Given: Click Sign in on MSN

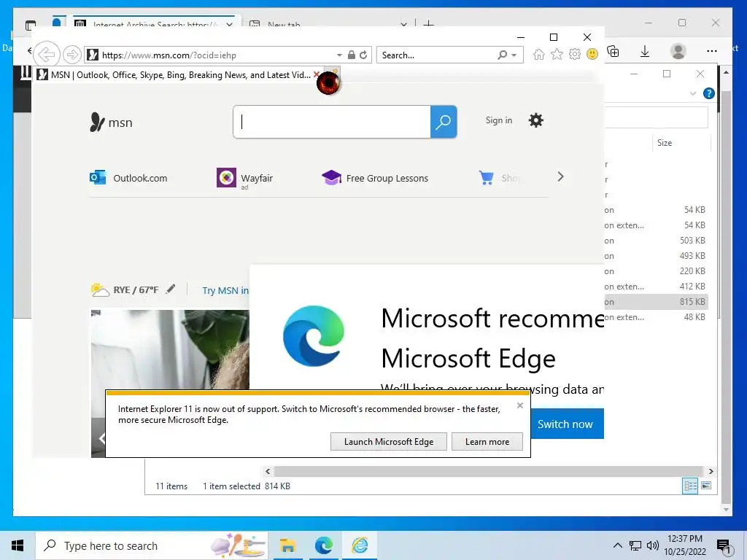Looking at the screenshot, I should coord(499,120).
